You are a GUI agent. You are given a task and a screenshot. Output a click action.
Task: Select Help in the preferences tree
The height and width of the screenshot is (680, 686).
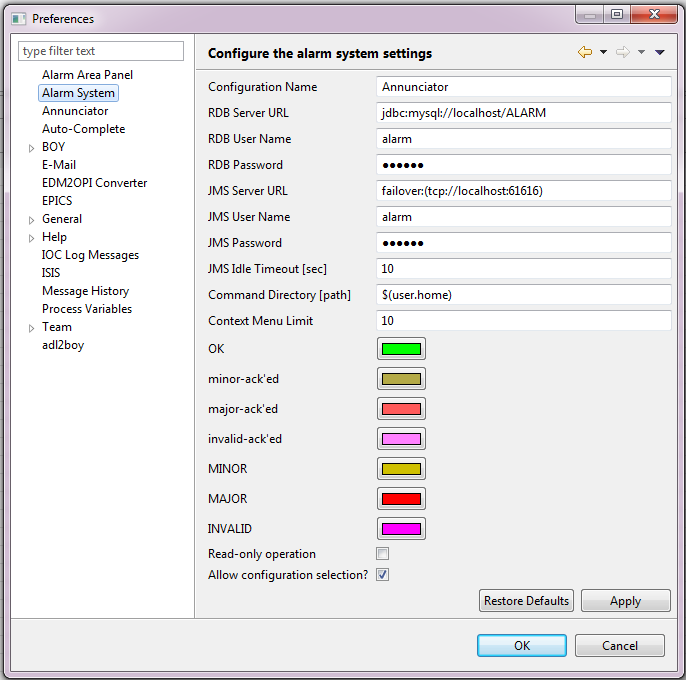(54, 237)
